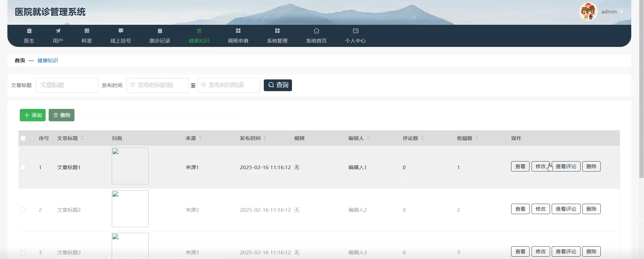Viewport: 644px width, 259px height.
Task: Click the 就诊记录 clipboard icon
Action: (160, 31)
